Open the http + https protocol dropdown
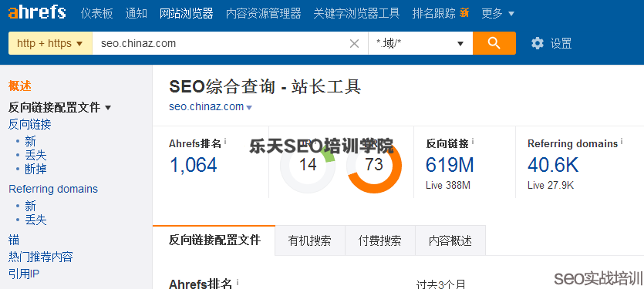The image size is (644, 289). [x=50, y=43]
